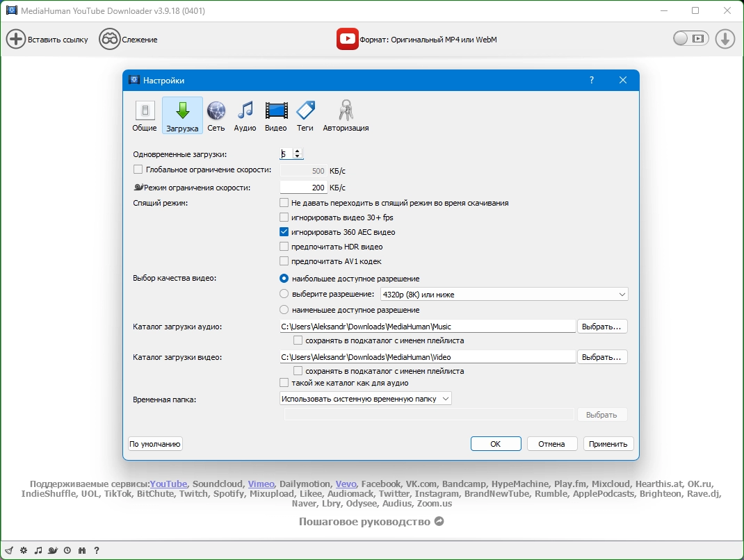Click the Режим ограничения скорости value field
This screenshot has height=560, width=744.
[x=303, y=188]
